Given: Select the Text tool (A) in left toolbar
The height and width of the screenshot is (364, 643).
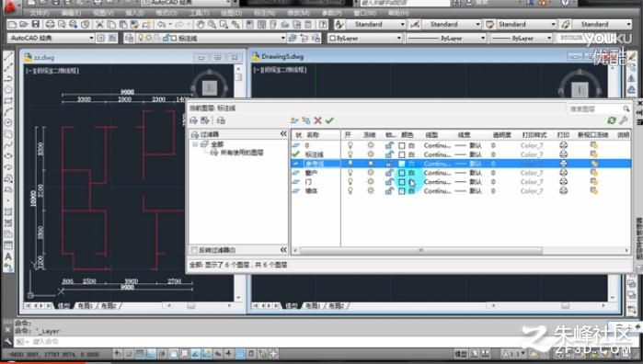Looking at the screenshot, I should click(x=8, y=257).
